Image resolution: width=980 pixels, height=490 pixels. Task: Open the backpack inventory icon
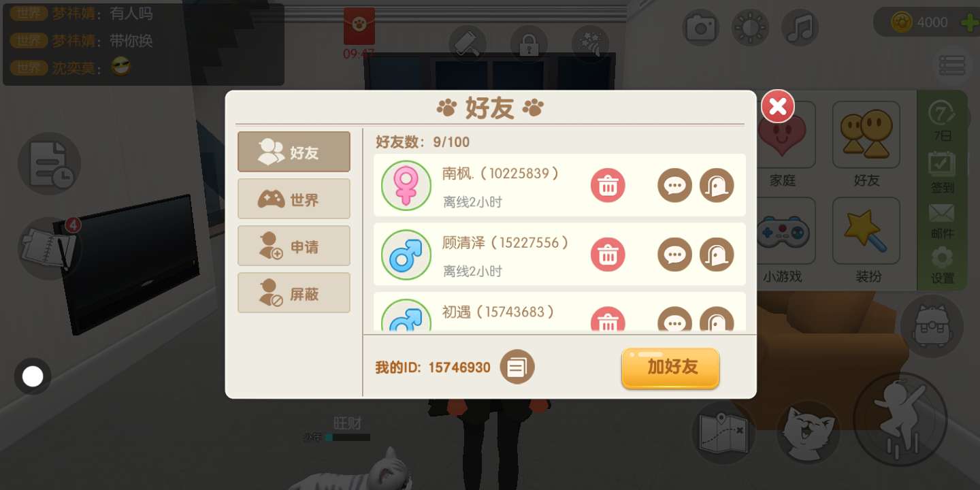932,327
